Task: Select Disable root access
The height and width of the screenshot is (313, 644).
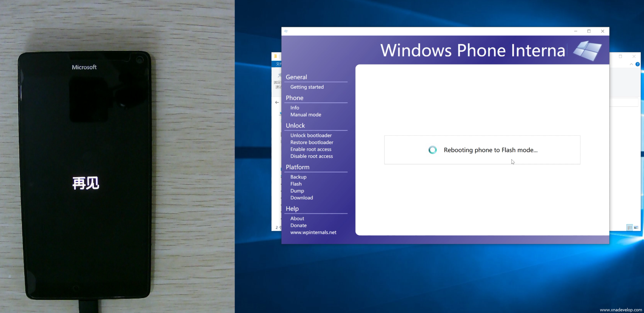Action: (311, 156)
